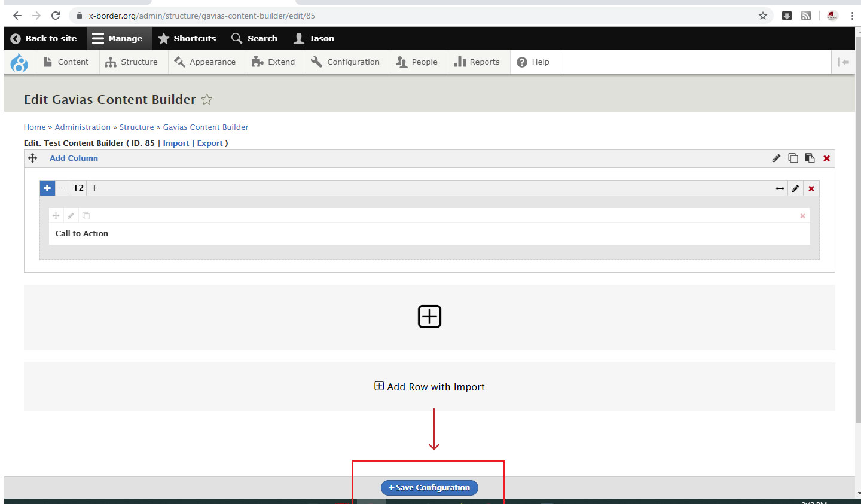
Task: Duplicate the row using the copy icon
Action: click(793, 158)
